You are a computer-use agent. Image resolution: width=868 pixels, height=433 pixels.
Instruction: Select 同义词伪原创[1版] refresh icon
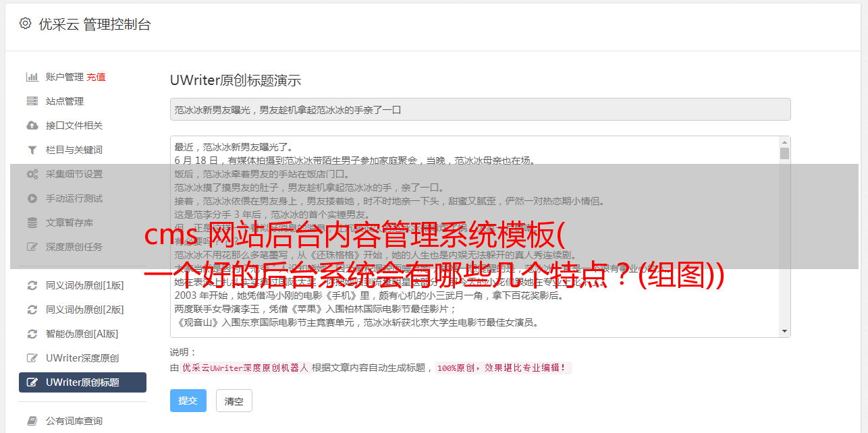(32, 285)
